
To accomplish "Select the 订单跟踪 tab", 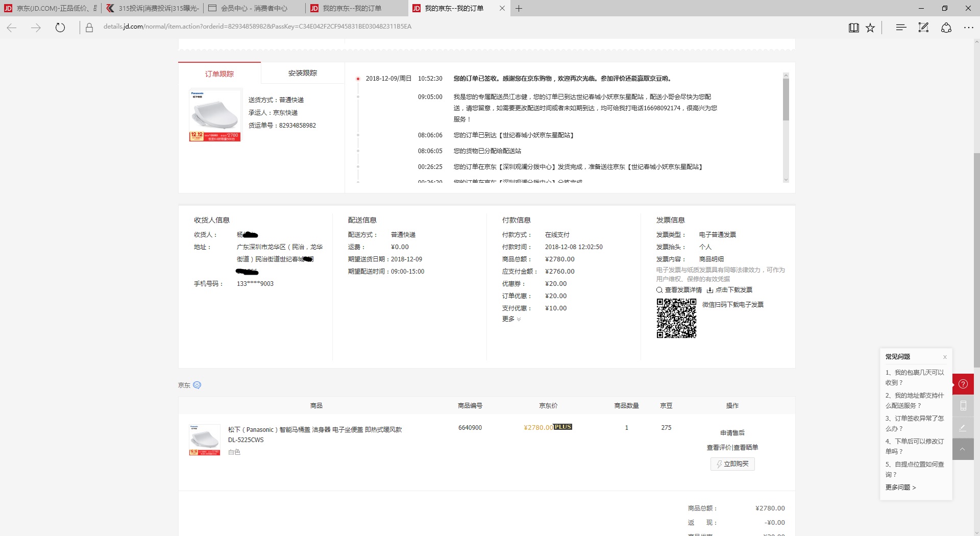I will [x=219, y=74].
